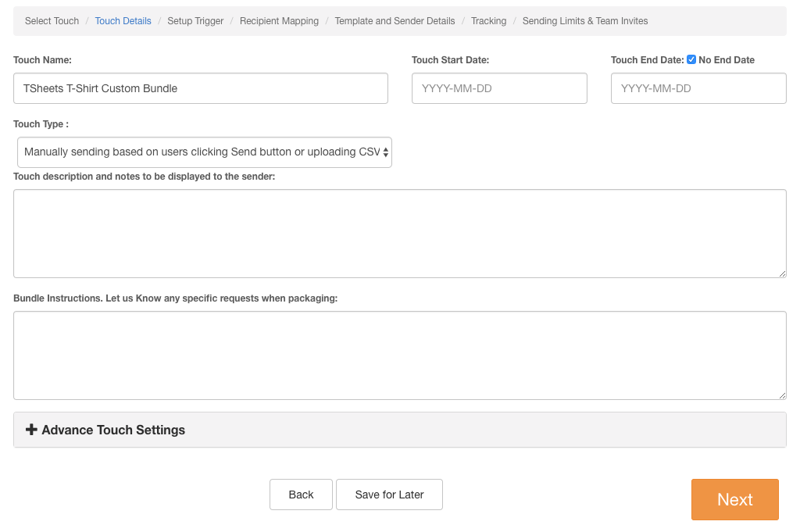
Task: Switch to Recipient Mapping step
Action: [279, 21]
